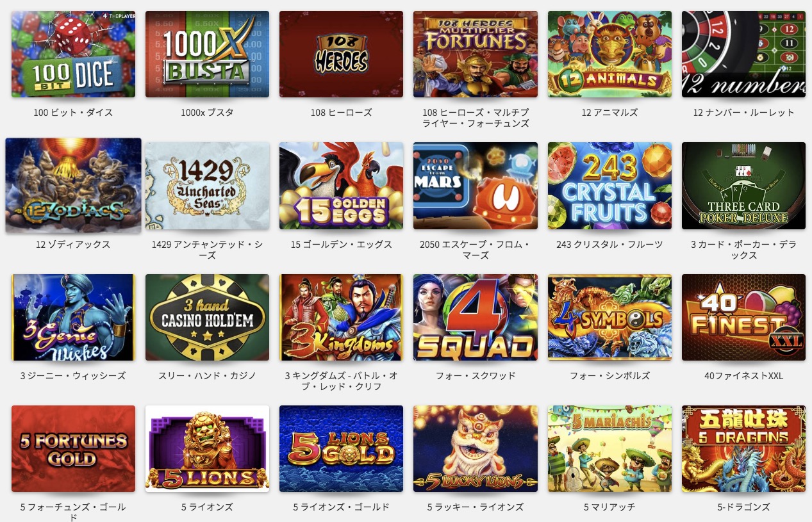Select 1429 Uncharted Seas thumbnail
The height and width of the screenshot is (522, 812).
207,186
